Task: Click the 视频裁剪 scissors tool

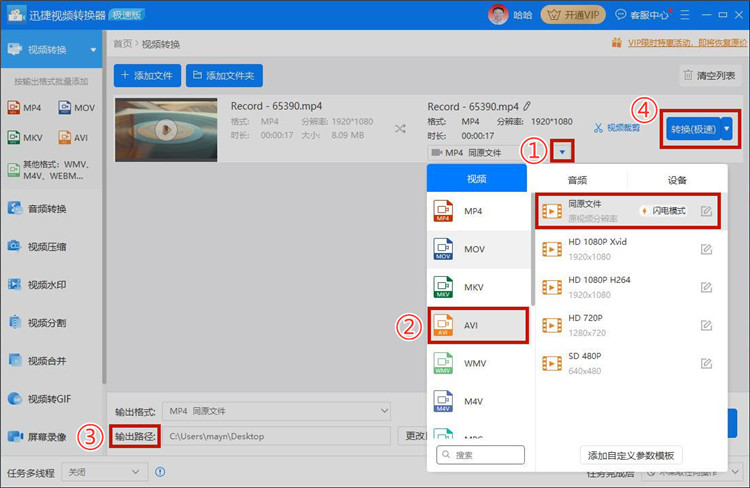Action: pos(617,128)
